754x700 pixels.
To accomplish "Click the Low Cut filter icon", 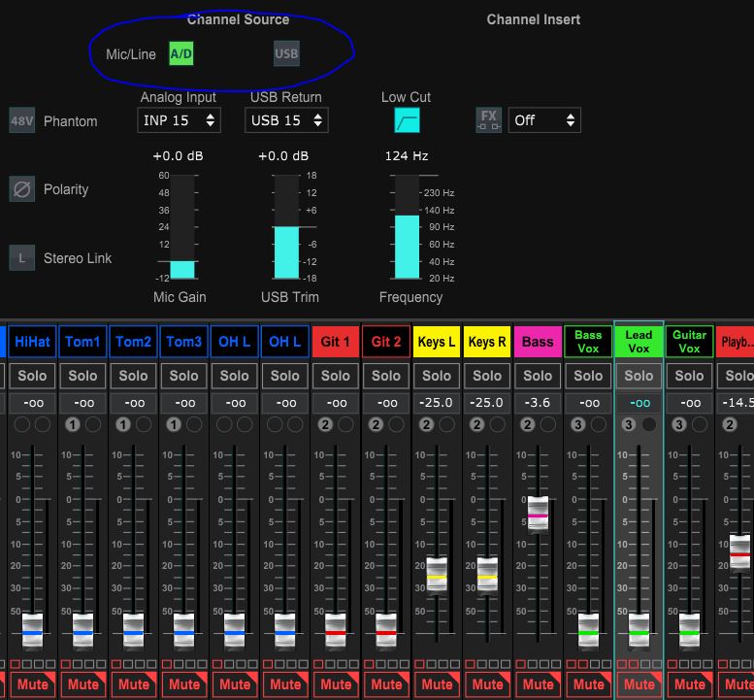I will pos(407,120).
